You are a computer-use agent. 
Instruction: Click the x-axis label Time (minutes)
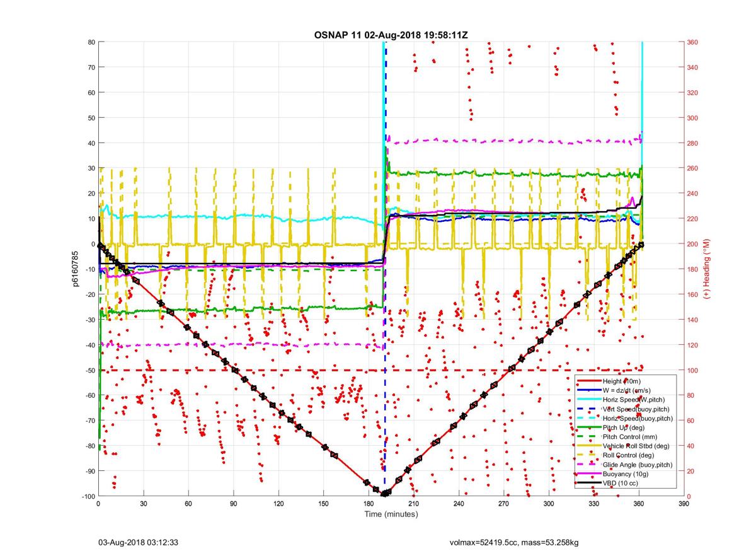tap(391, 514)
